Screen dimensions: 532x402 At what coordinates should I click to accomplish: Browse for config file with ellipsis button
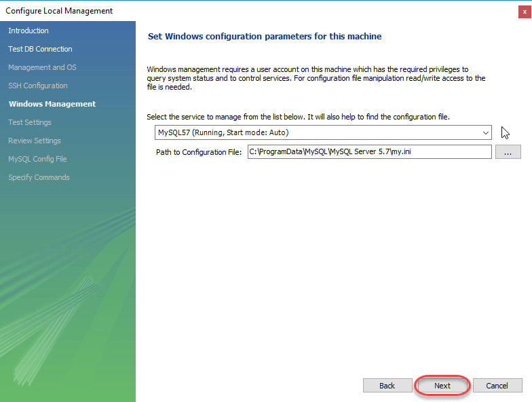(508, 152)
